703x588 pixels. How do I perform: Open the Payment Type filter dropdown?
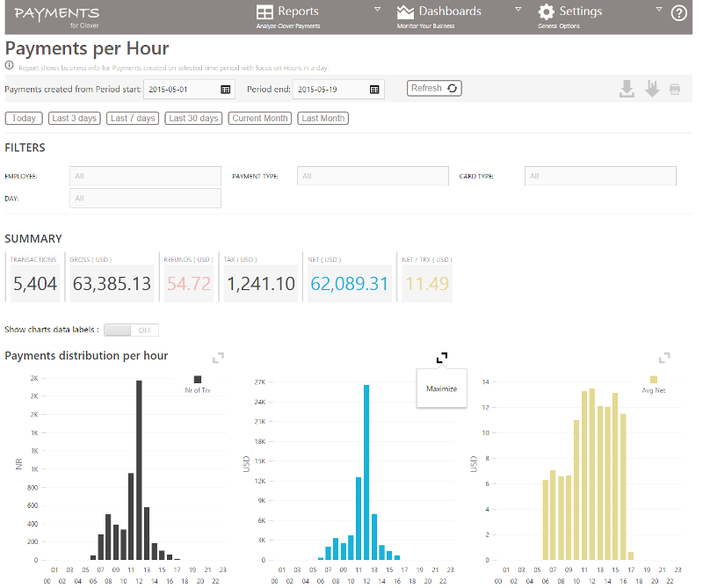(x=373, y=176)
